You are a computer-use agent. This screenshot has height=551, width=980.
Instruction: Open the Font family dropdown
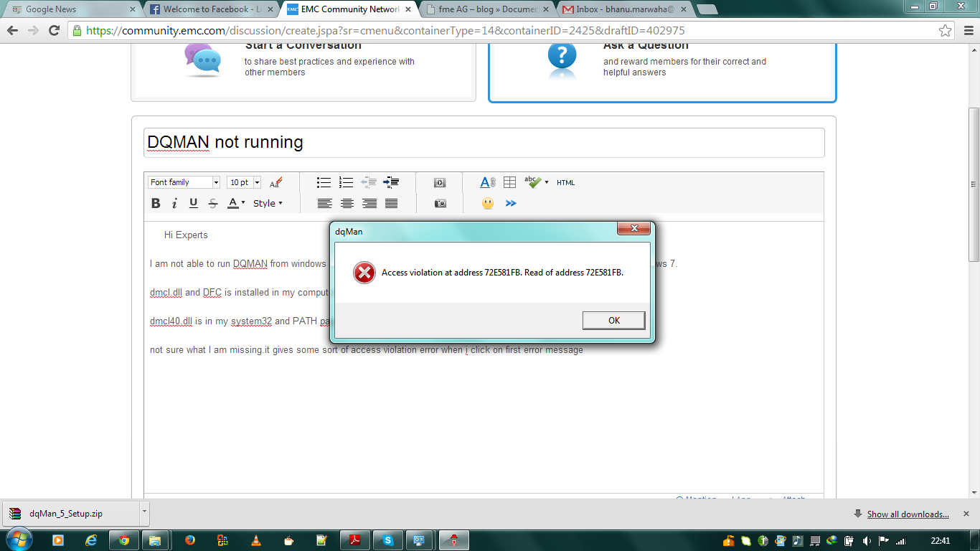point(183,182)
